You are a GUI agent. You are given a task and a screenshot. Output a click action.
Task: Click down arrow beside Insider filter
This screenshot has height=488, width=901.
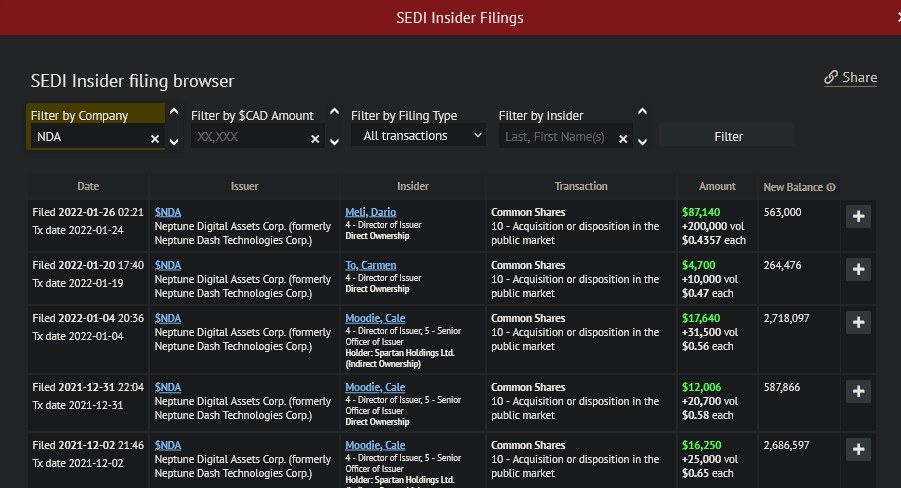point(642,142)
